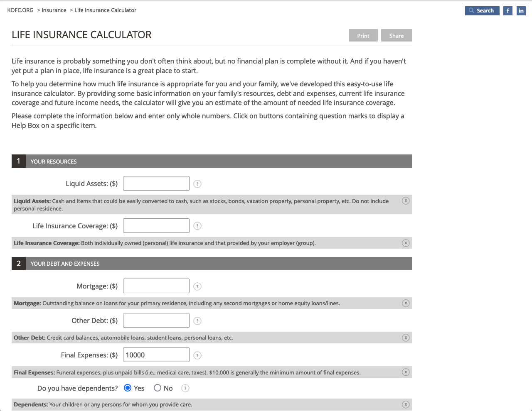Open the LinkedIn icon link
Image resolution: width=532 pixels, height=411 pixels.
[x=521, y=11]
